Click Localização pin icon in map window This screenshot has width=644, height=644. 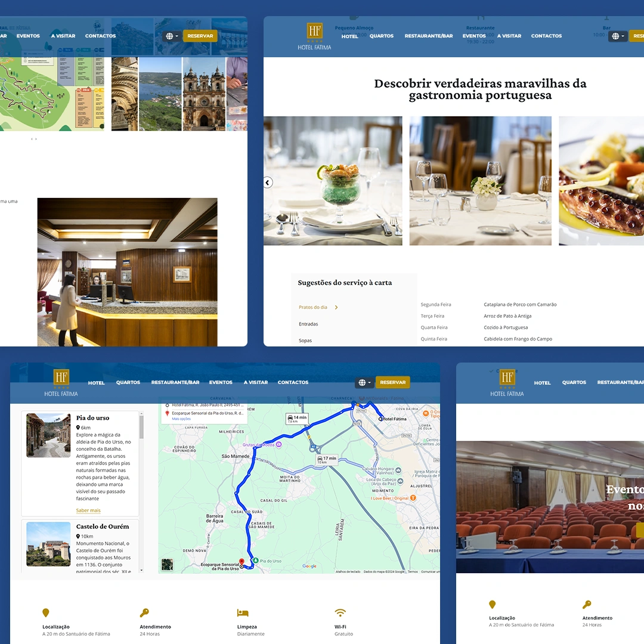tap(46, 613)
